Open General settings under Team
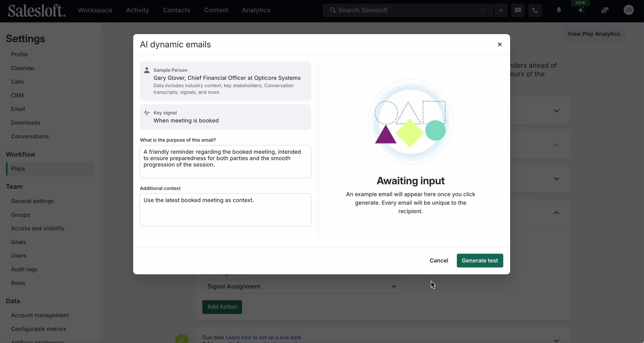 tap(32, 201)
